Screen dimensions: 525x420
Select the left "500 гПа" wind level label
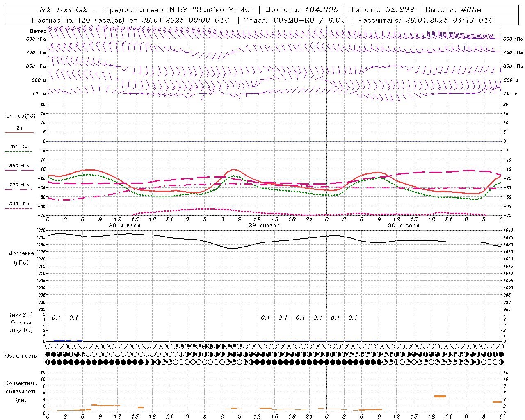(x=36, y=39)
